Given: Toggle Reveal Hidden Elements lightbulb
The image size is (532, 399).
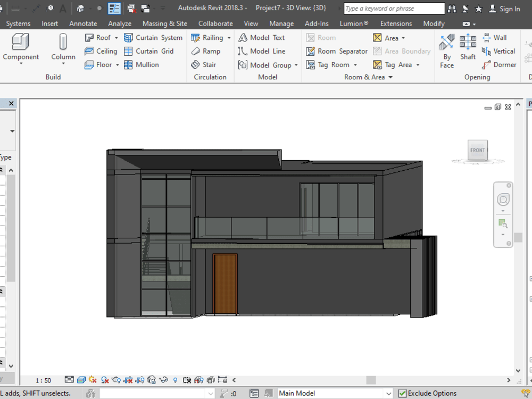Looking at the screenshot, I should click(174, 380).
